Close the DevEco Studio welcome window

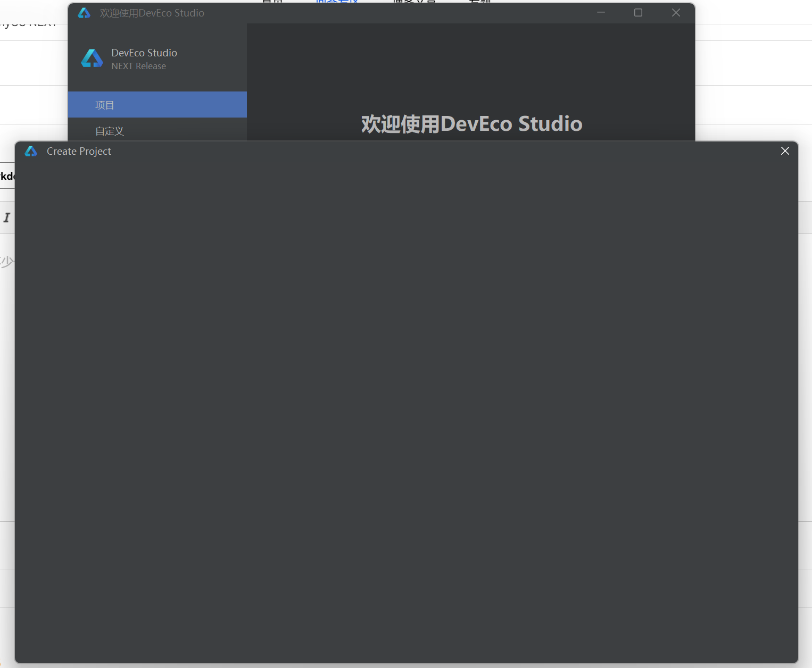(x=676, y=13)
